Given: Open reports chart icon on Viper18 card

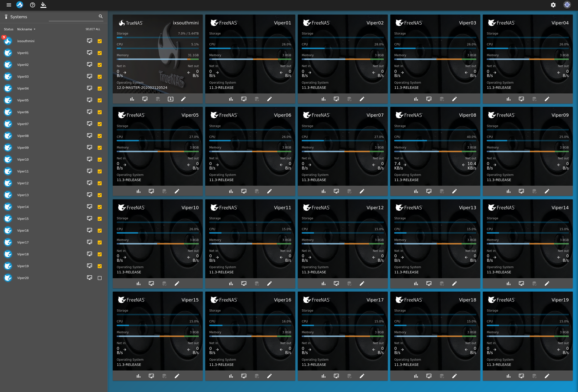Looking at the screenshot, I should (x=416, y=376).
